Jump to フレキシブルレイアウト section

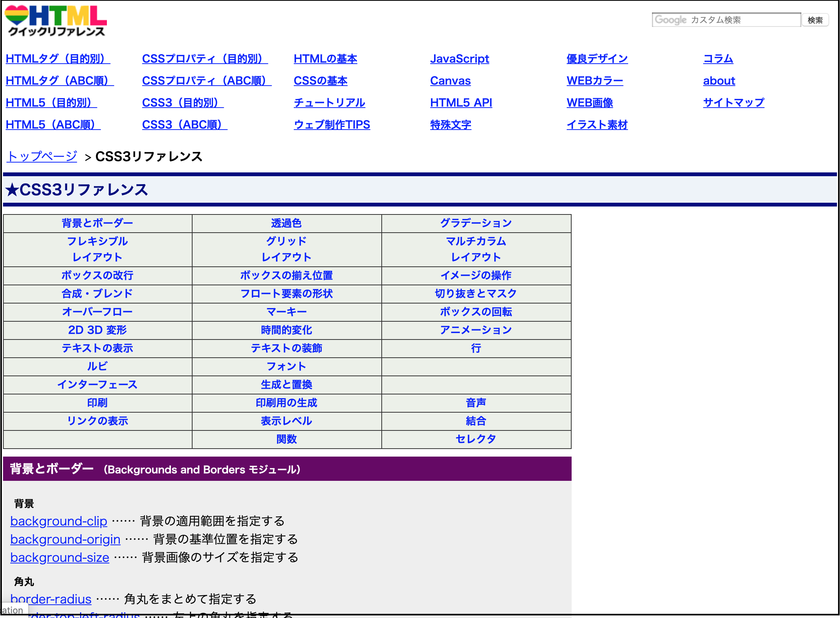coord(97,249)
